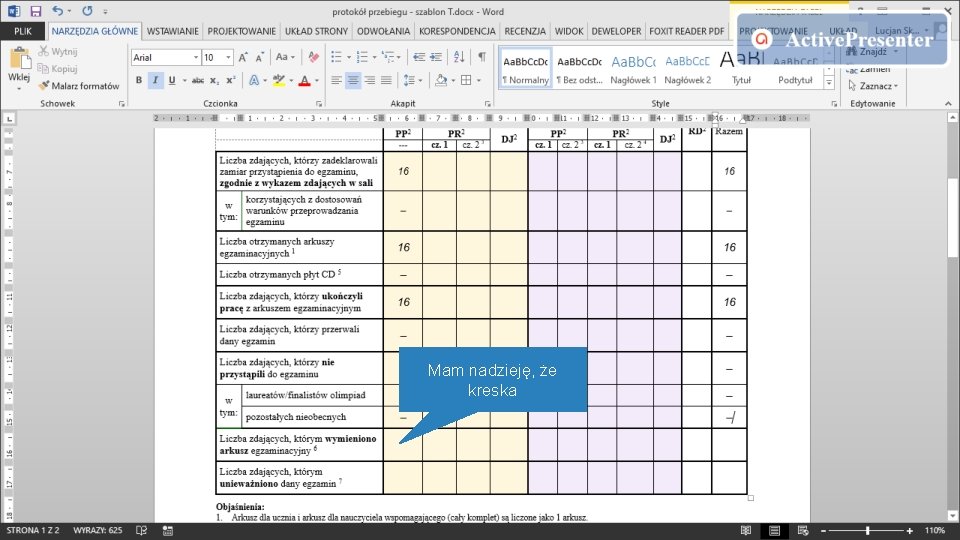
Task: Paste using the Wklej clipboard icon
Action: (19, 60)
